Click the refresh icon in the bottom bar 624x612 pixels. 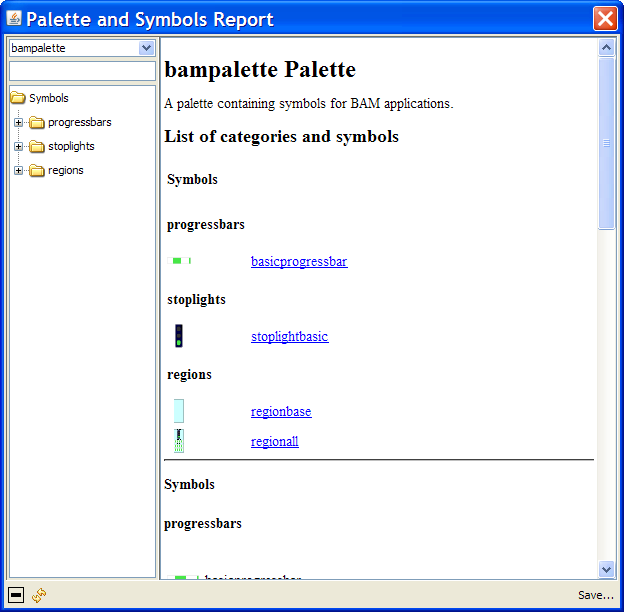coord(39,595)
